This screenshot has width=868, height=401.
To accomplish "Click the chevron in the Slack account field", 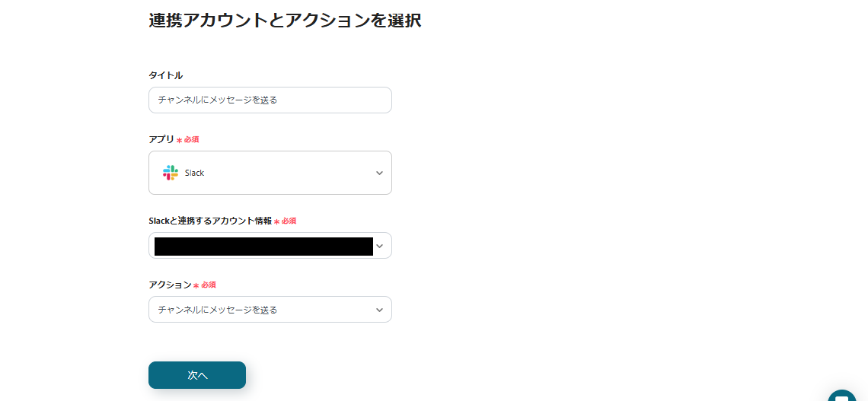I will coord(379,246).
